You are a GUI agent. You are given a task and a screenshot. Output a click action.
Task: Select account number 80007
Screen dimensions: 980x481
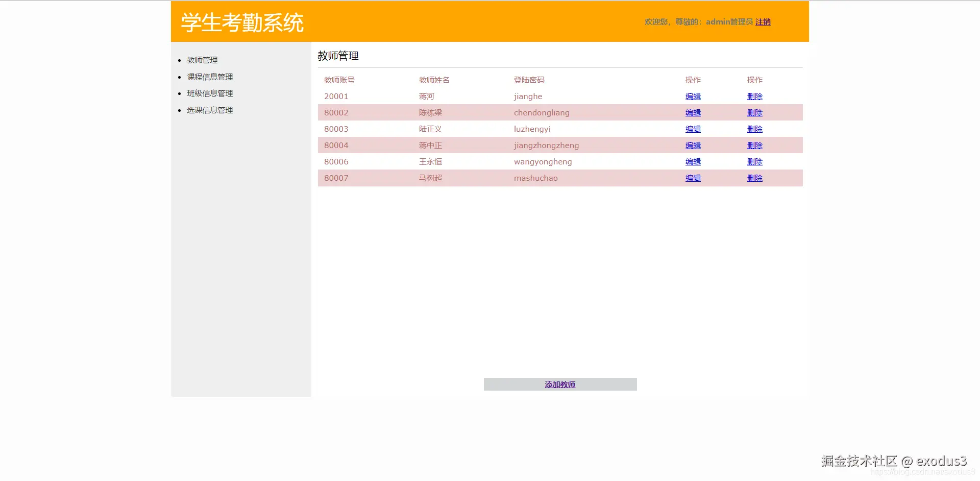336,178
